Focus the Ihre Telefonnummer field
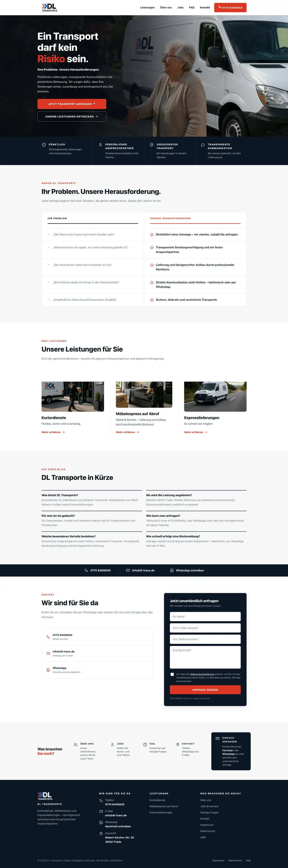Viewport: 288px width, 868px height. pyautogui.click(x=205, y=639)
